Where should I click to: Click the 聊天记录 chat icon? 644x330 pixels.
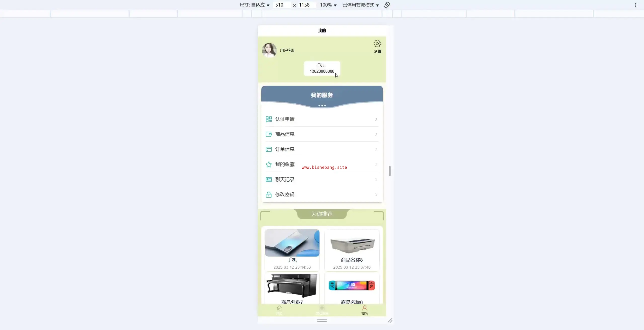click(269, 180)
